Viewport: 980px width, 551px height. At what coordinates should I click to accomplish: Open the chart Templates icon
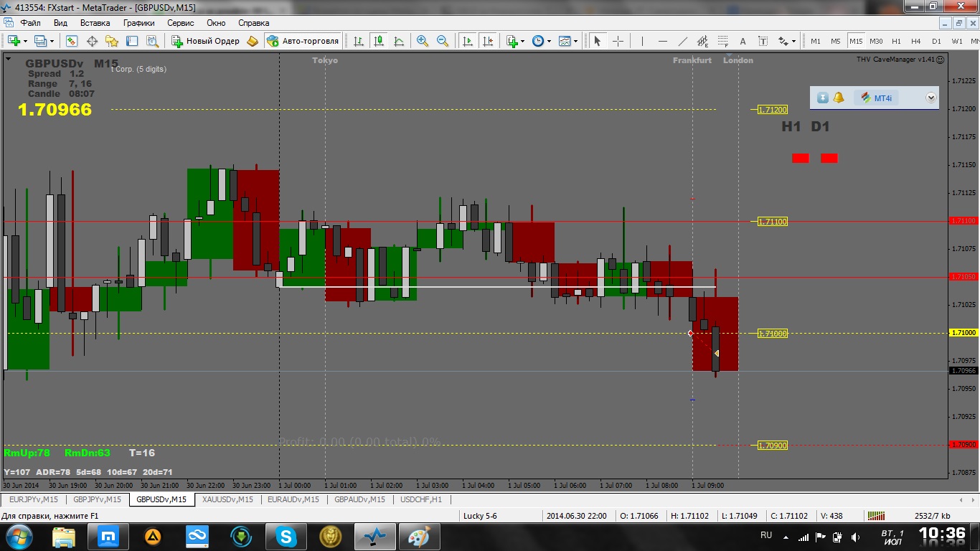pyautogui.click(x=565, y=41)
